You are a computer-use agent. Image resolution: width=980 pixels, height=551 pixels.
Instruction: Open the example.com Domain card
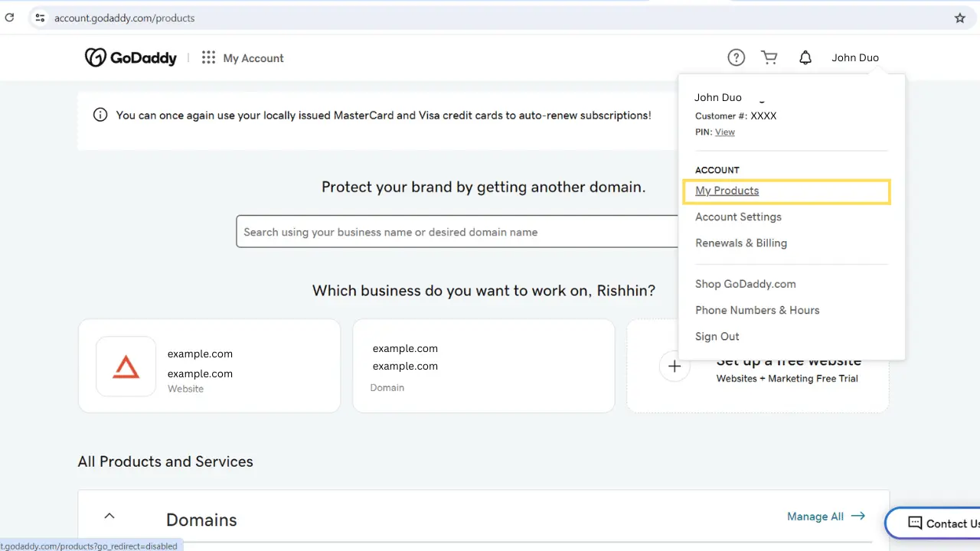point(483,366)
